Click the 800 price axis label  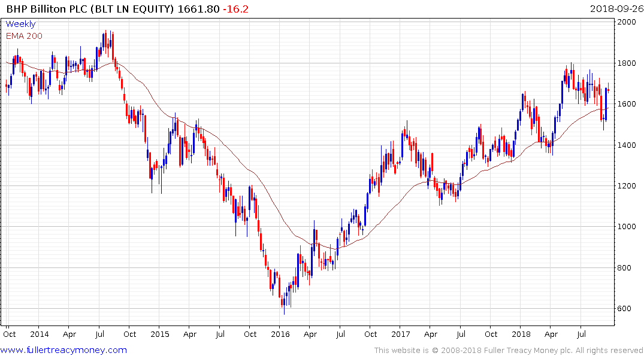coord(624,268)
